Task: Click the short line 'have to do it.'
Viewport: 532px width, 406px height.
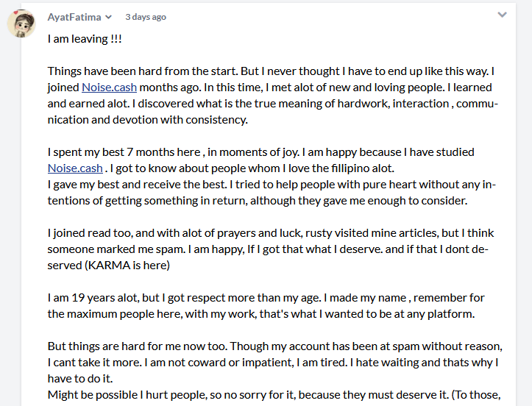Action: click(x=80, y=379)
